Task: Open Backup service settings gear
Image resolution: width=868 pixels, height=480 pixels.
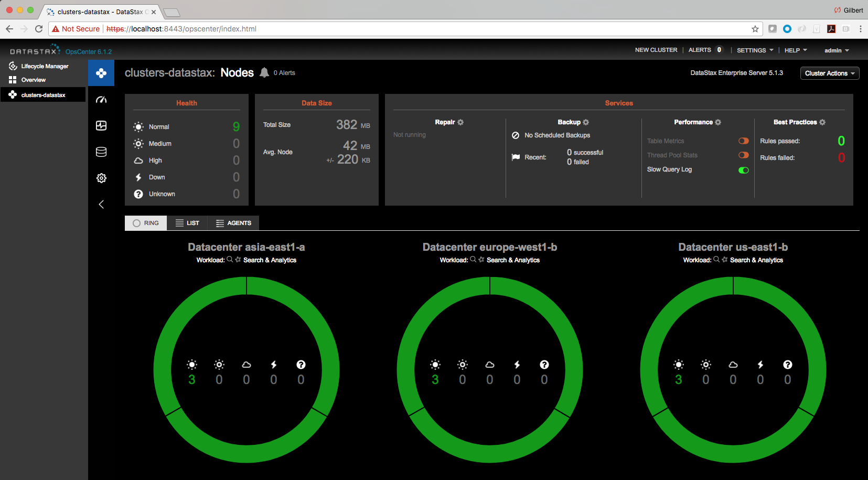Action: point(586,122)
